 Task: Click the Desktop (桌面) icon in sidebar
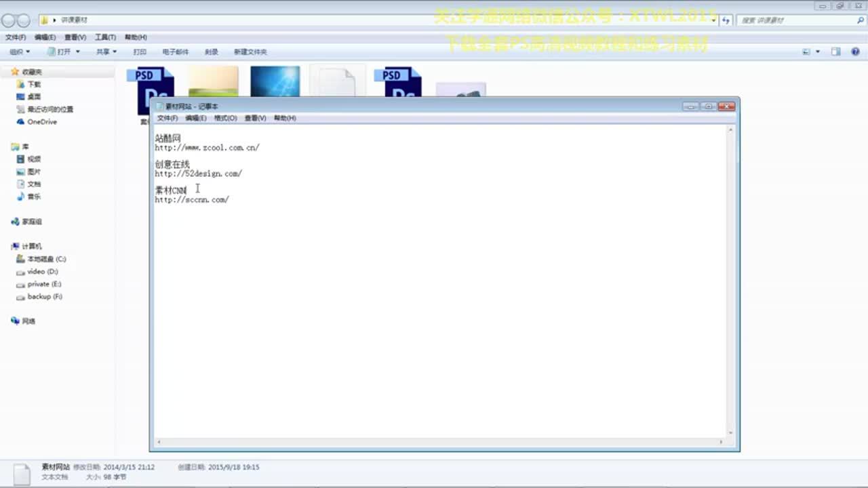pos(20,97)
